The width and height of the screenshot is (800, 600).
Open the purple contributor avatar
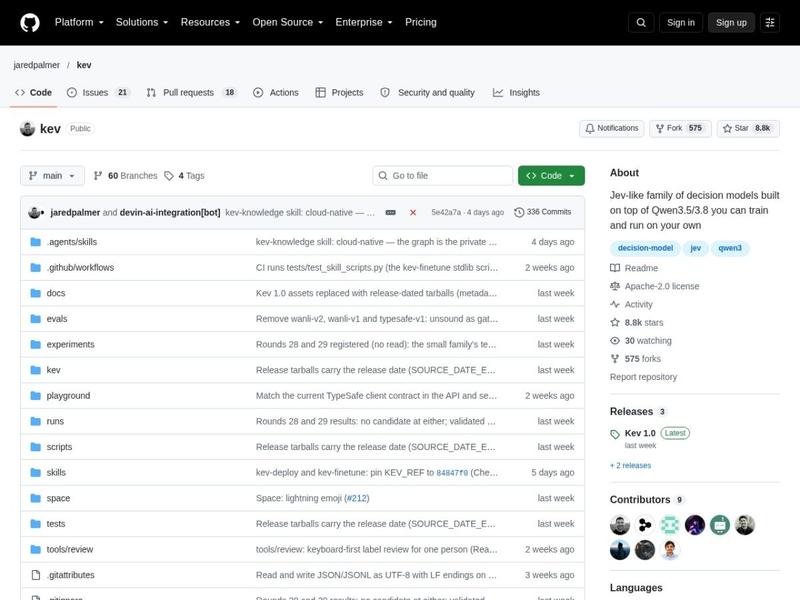pyautogui.click(x=695, y=525)
